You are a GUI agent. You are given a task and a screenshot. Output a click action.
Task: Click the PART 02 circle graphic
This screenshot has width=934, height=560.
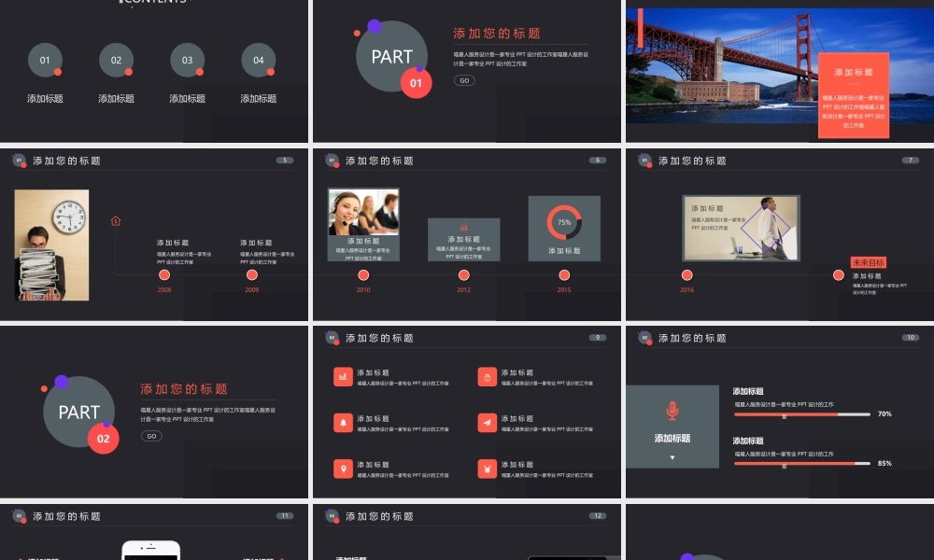(x=78, y=412)
